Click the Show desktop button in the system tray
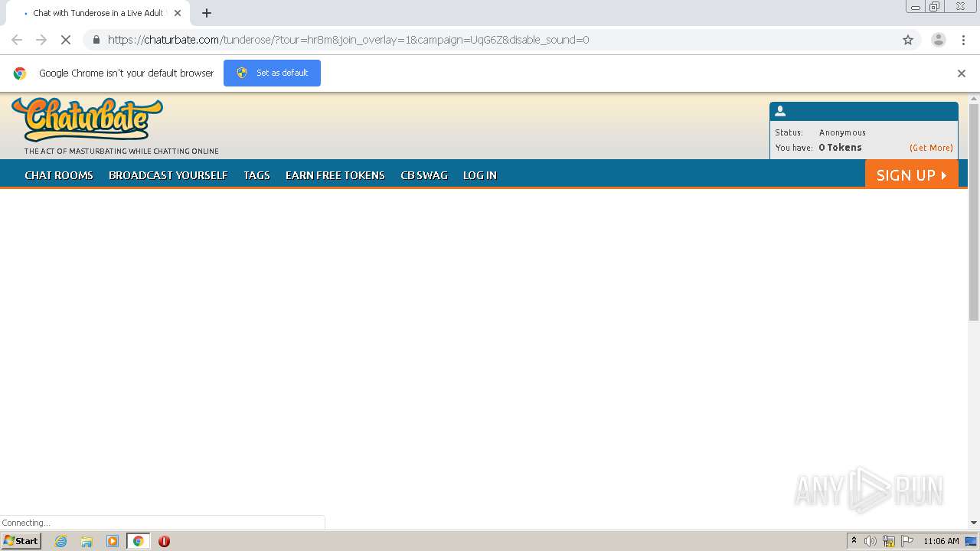This screenshot has height=551, width=980. pos(971,541)
